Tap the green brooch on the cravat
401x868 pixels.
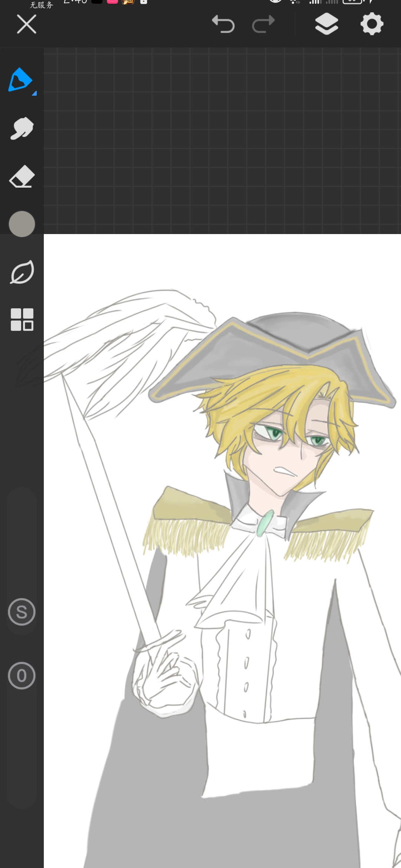click(265, 523)
